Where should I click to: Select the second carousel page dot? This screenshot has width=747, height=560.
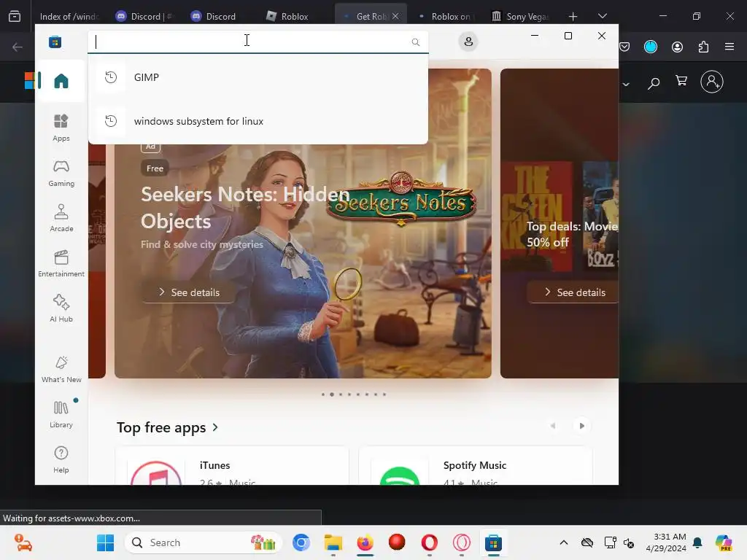coord(332,394)
